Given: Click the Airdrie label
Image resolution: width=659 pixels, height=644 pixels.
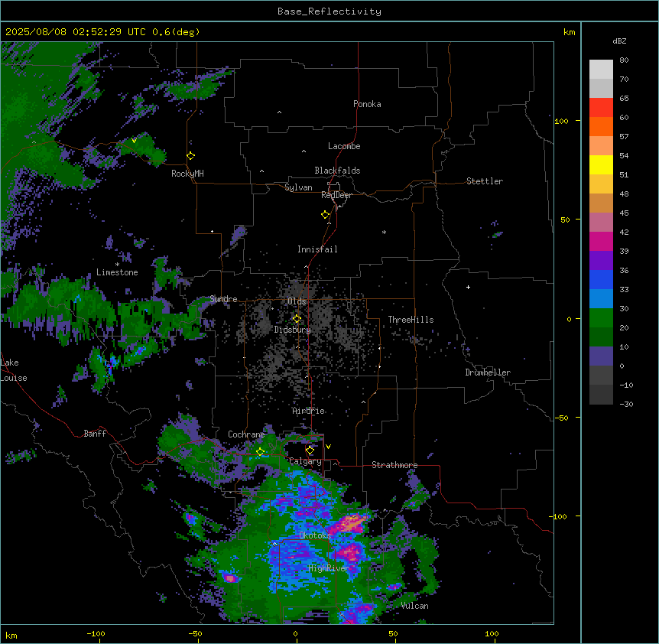Looking at the screenshot, I should [x=308, y=411].
